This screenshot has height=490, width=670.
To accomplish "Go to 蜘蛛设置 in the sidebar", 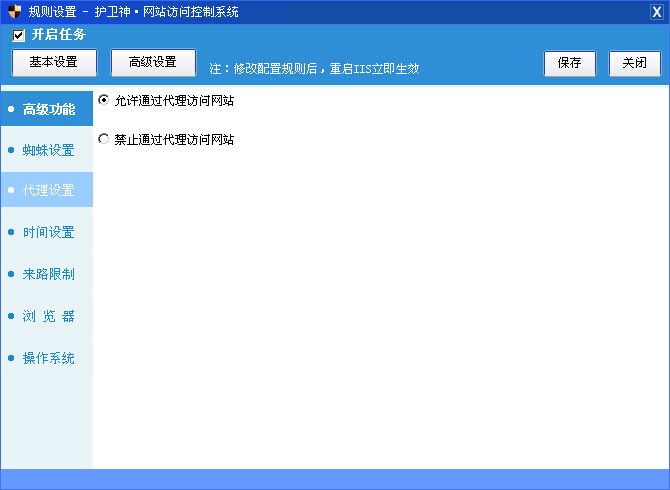I will click(47, 150).
